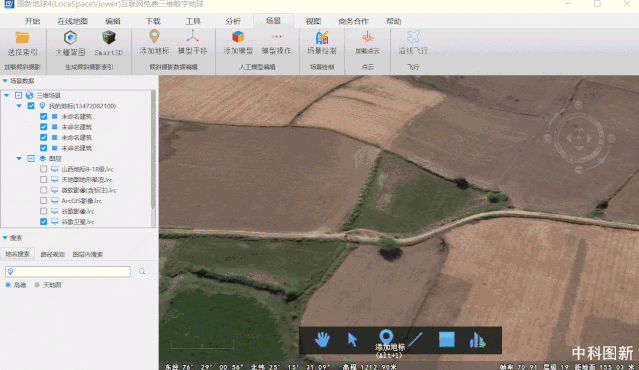This screenshot has width=639, height=370.
Task: Select the hand pan tool on the map toolbar
Action: [x=322, y=339]
